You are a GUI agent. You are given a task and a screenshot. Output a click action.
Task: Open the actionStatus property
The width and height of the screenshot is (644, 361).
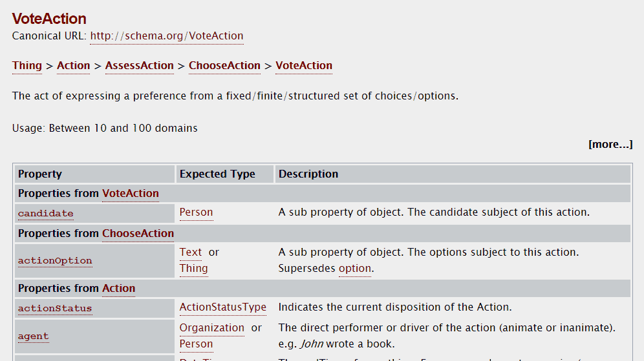[x=55, y=309]
